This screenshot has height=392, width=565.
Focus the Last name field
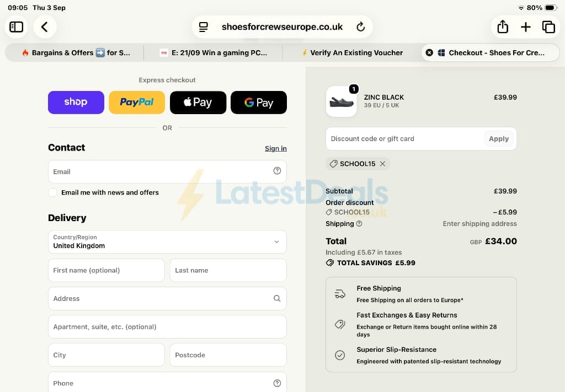pos(228,270)
